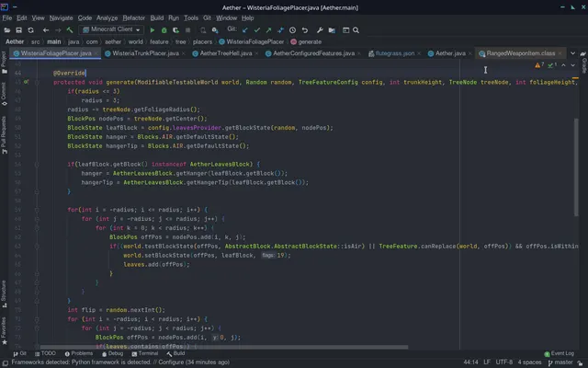Image resolution: width=588 pixels, height=368 pixels.
Task: Close the Aether.java tab
Action: pyautogui.click(x=469, y=53)
